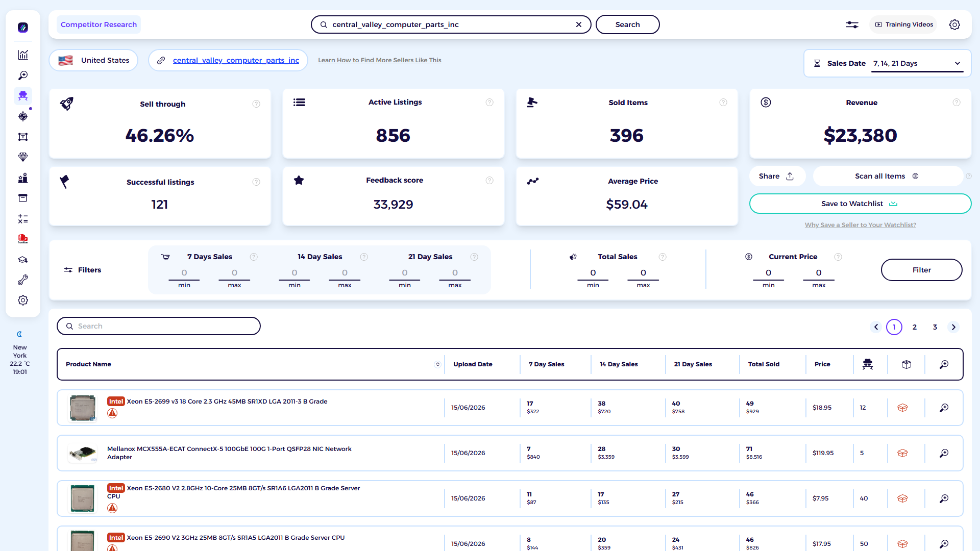980x551 pixels.
Task: Open the calculator sidebar icon
Action: point(23,219)
